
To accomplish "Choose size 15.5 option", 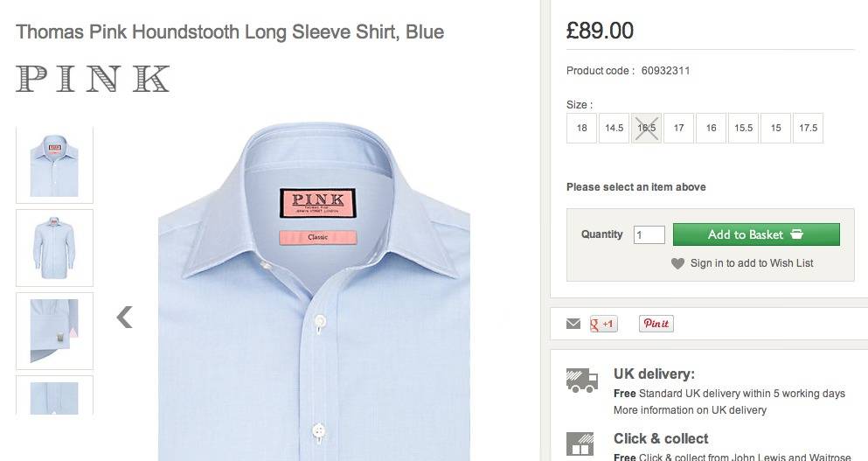I will coord(743,128).
